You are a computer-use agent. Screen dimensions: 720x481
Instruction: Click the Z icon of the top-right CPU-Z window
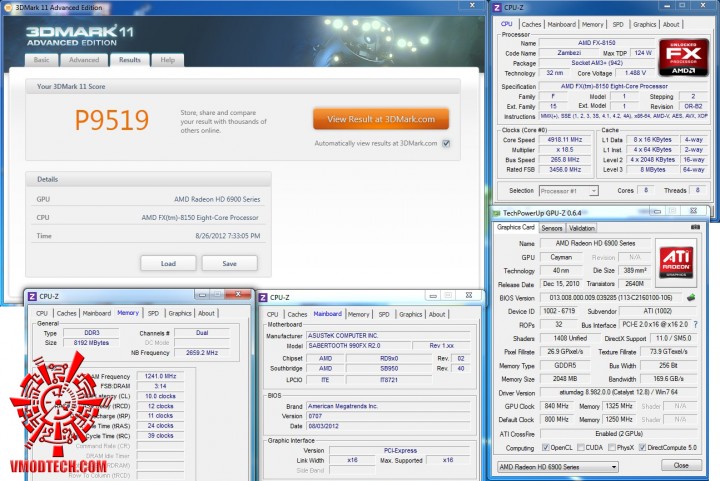pos(497,7)
